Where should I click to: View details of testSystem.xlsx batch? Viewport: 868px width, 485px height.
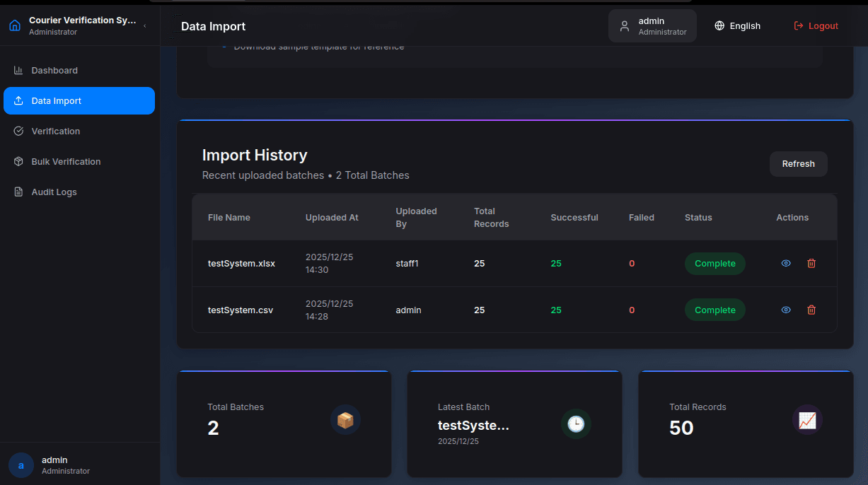tap(786, 264)
